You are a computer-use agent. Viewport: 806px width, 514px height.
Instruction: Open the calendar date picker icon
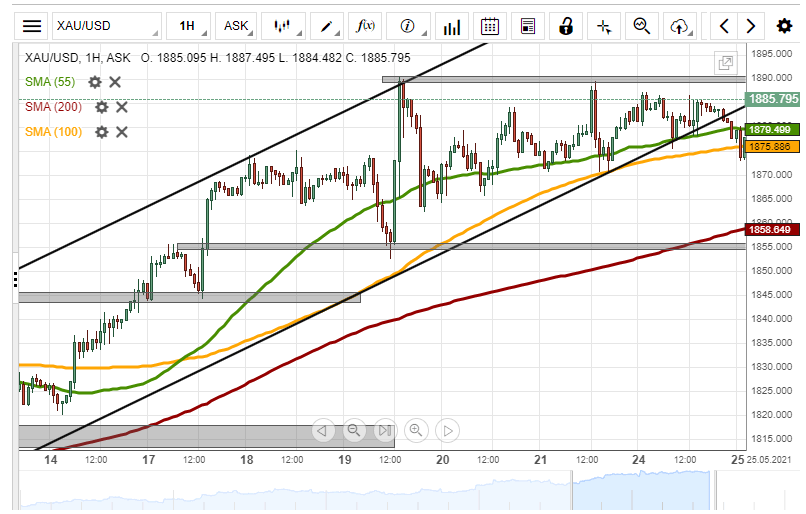point(489,26)
